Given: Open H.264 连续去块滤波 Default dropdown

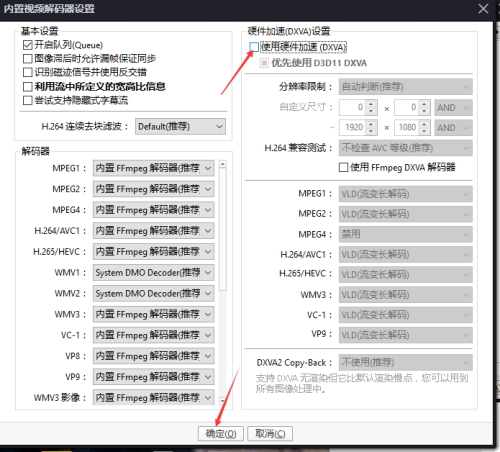Looking at the screenshot, I should click(x=180, y=126).
